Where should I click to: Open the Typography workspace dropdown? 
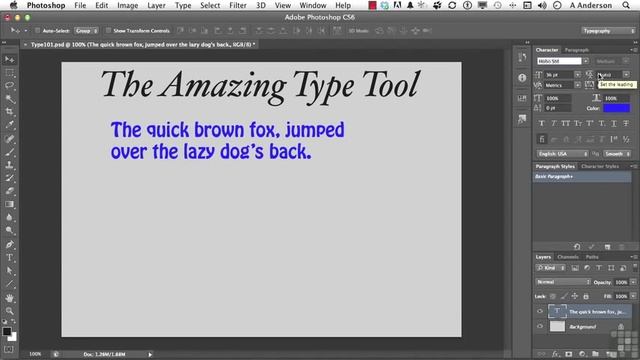[x=608, y=31]
